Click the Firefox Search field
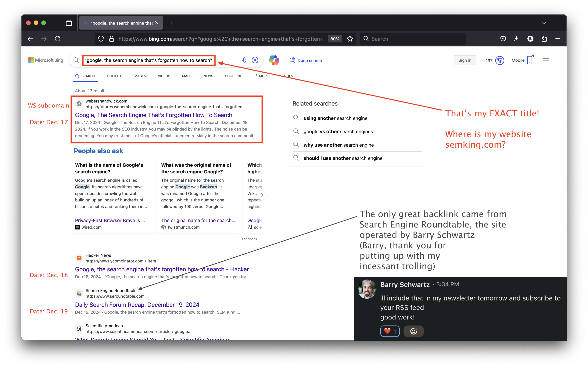 pyautogui.click(x=413, y=39)
